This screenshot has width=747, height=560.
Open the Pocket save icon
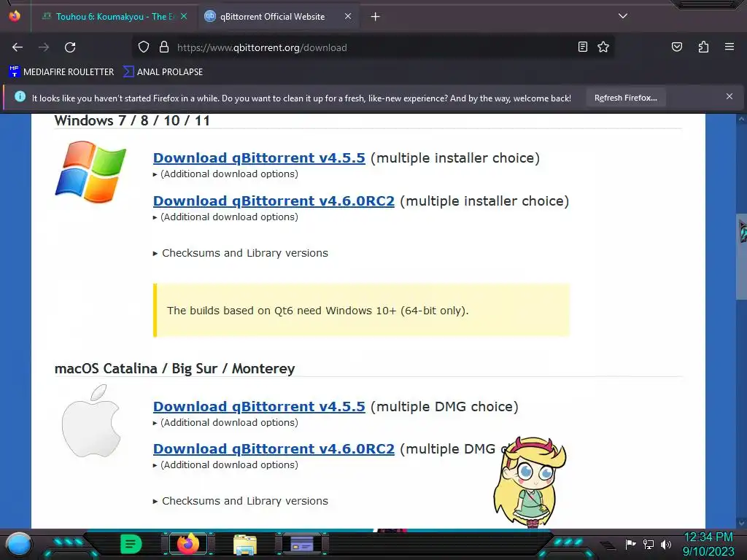click(x=676, y=47)
